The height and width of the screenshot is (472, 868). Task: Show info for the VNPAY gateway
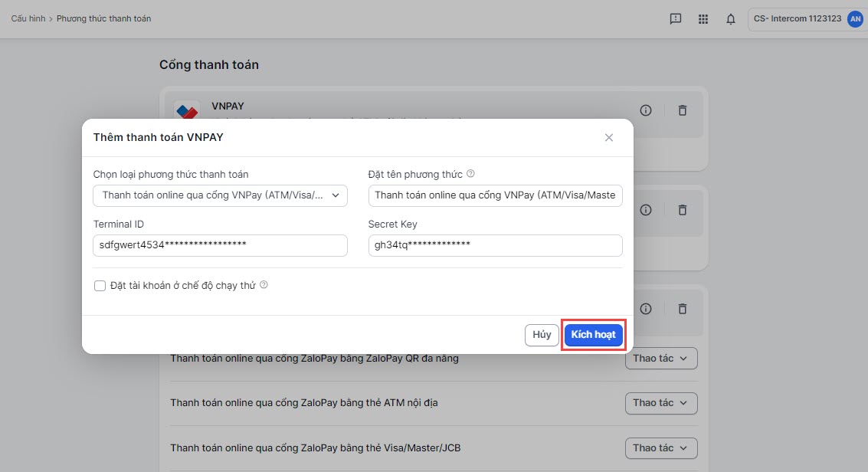[x=646, y=110]
